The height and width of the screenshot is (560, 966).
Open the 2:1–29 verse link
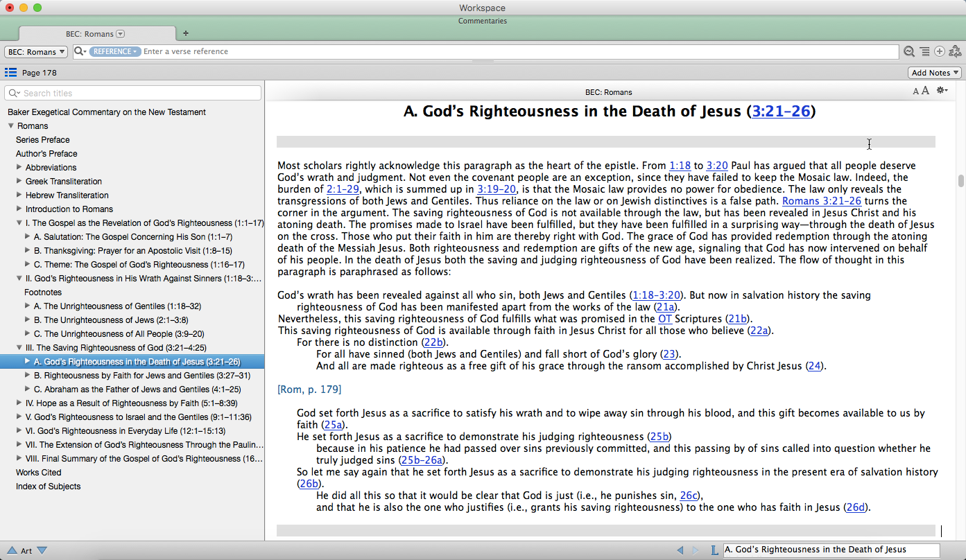click(x=343, y=189)
